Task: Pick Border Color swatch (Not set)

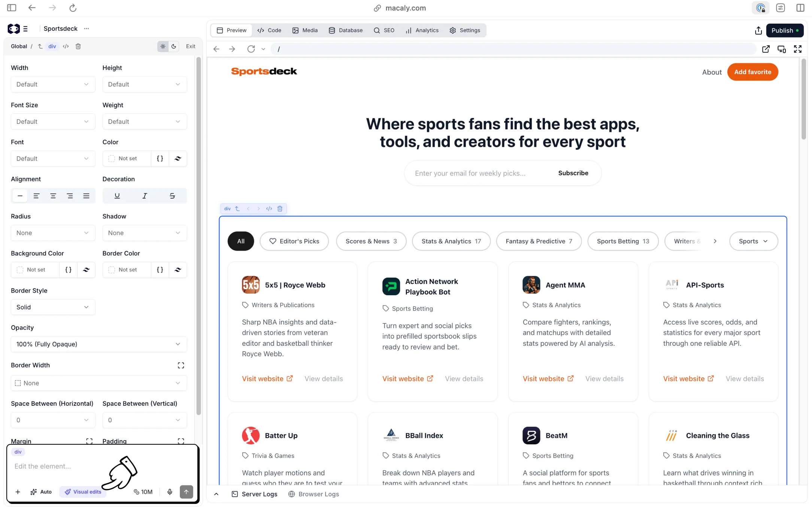Action: (127, 270)
